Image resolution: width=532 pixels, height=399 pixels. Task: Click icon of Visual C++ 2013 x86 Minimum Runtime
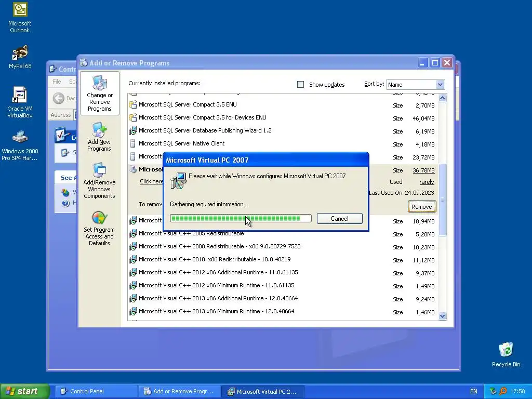pos(133,311)
